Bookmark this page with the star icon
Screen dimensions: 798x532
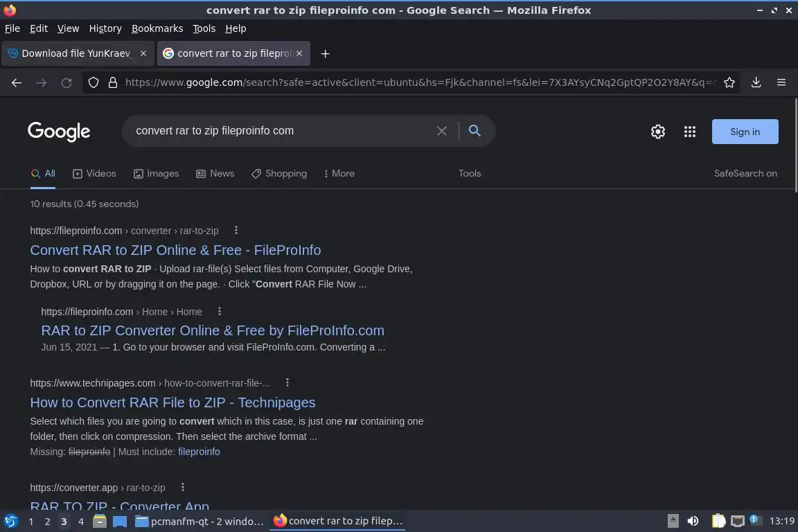[729, 82]
